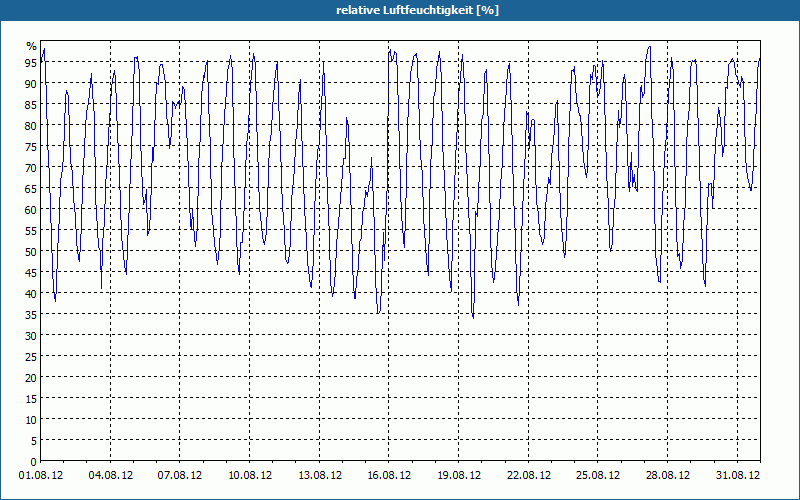Click the 10 y-axis label

[31, 419]
